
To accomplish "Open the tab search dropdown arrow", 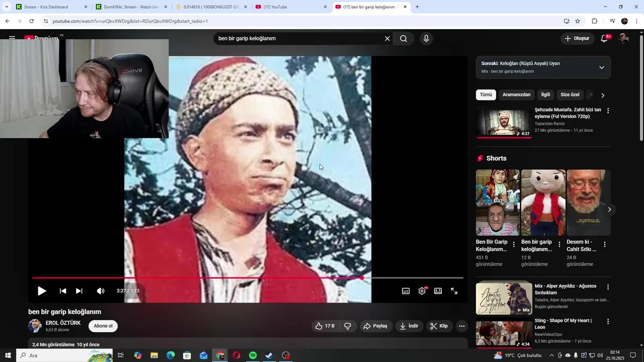I will pos(7,7).
